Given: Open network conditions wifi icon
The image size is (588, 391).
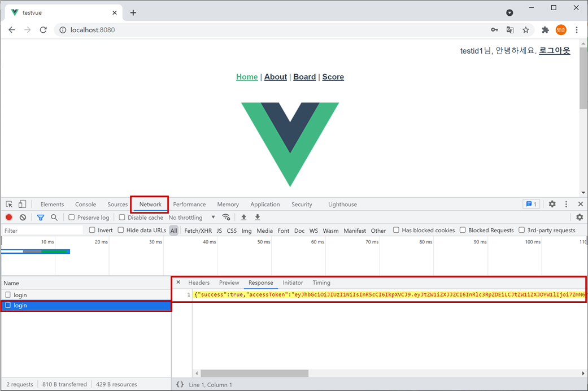Looking at the screenshot, I should click(x=226, y=218).
